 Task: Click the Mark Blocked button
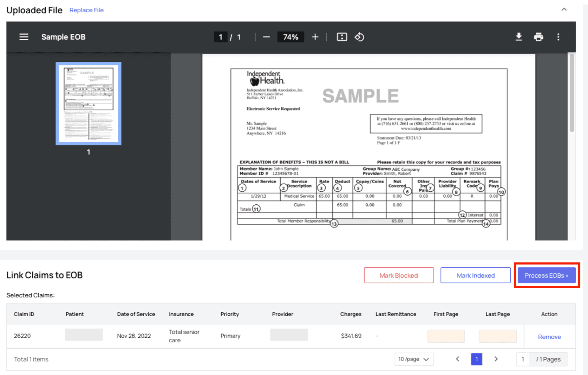399,275
